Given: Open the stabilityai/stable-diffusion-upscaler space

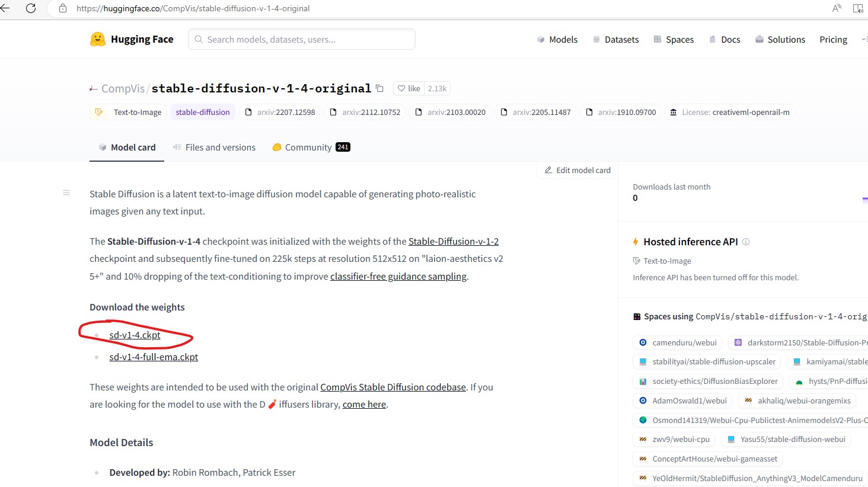Looking at the screenshot, I should point(707,361).
